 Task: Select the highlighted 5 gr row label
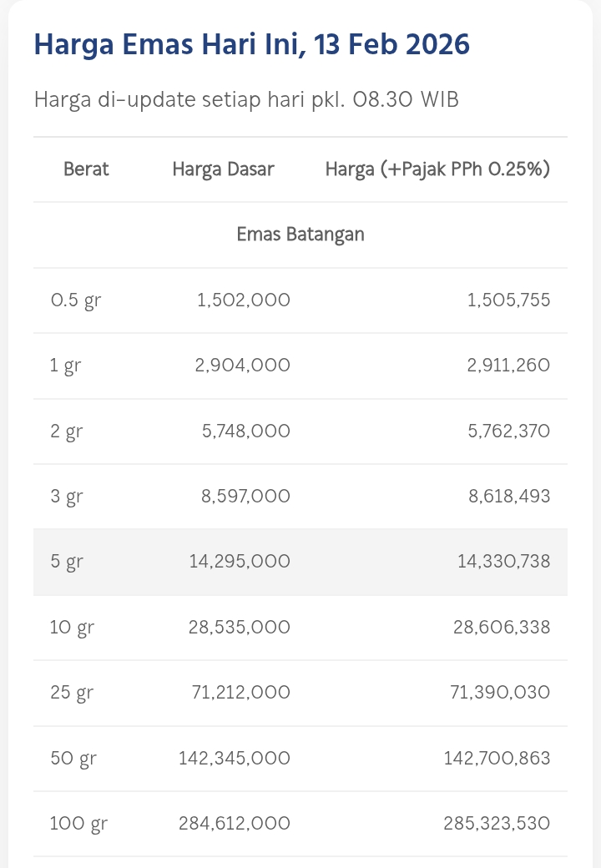click(x=67, y=562)
